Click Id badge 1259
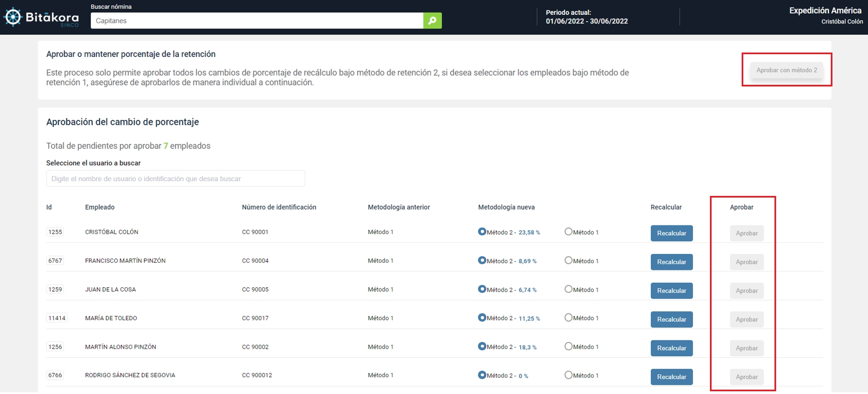Image resolution: width=868 pixels, height=394 pixels. 55,289
